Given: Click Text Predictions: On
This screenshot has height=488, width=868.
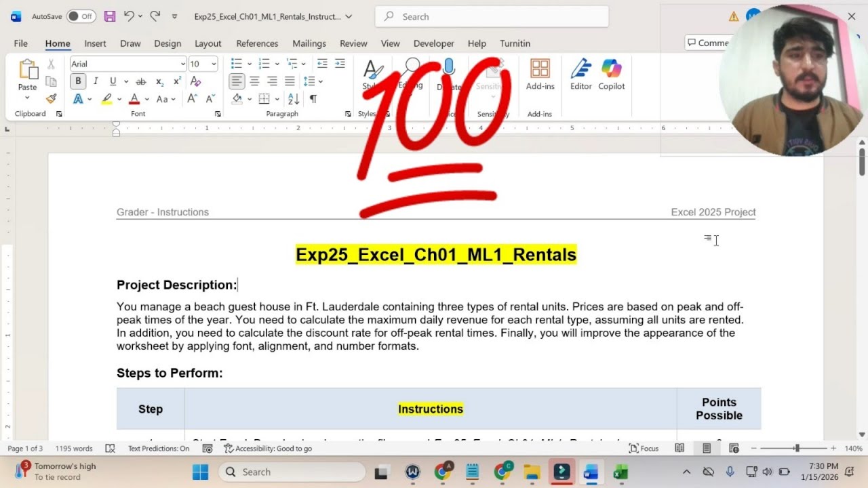Looking at the screenshot, I should [x=159, y=449].
